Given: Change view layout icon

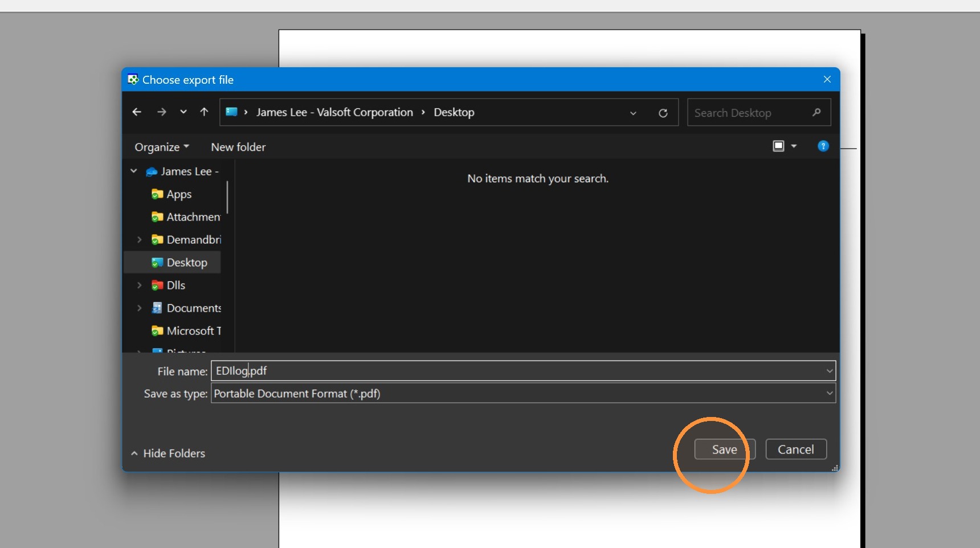Looking at the screenshot, I should point(778,146).
